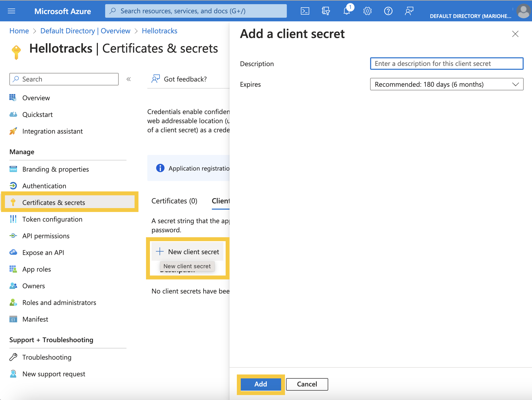The height and width of the screenshot is (400, 532).
Task: Click the Hellotracks page key icon
Action: (16, 52)
